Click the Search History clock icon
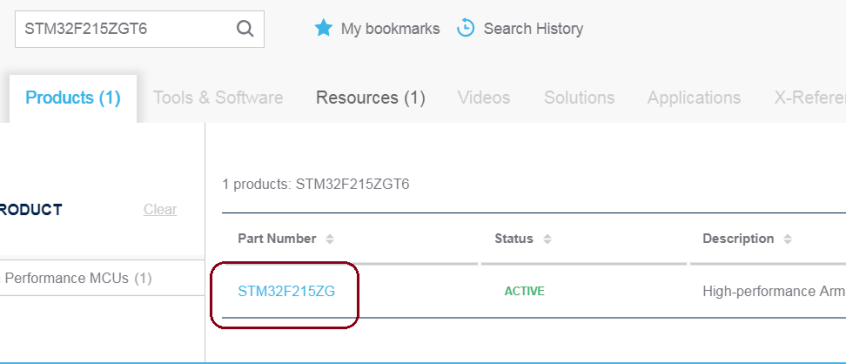This screenshot has width=846, height=364. 465,28
